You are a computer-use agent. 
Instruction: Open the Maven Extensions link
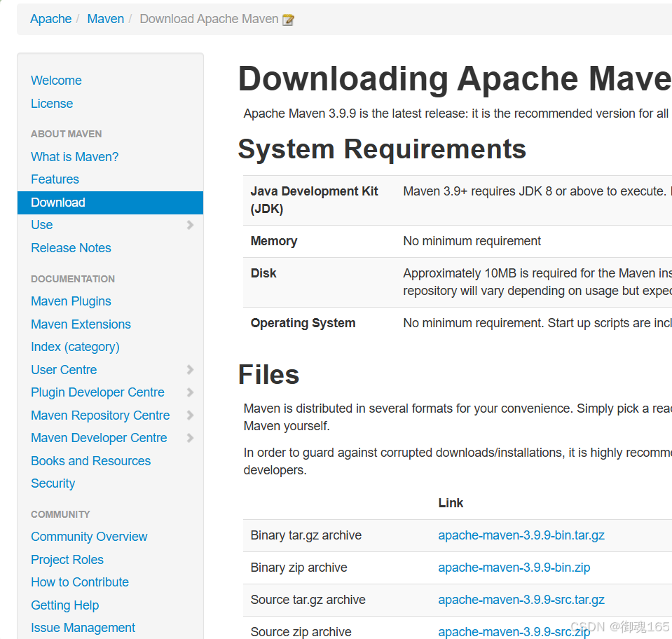[x=81, y=324]
